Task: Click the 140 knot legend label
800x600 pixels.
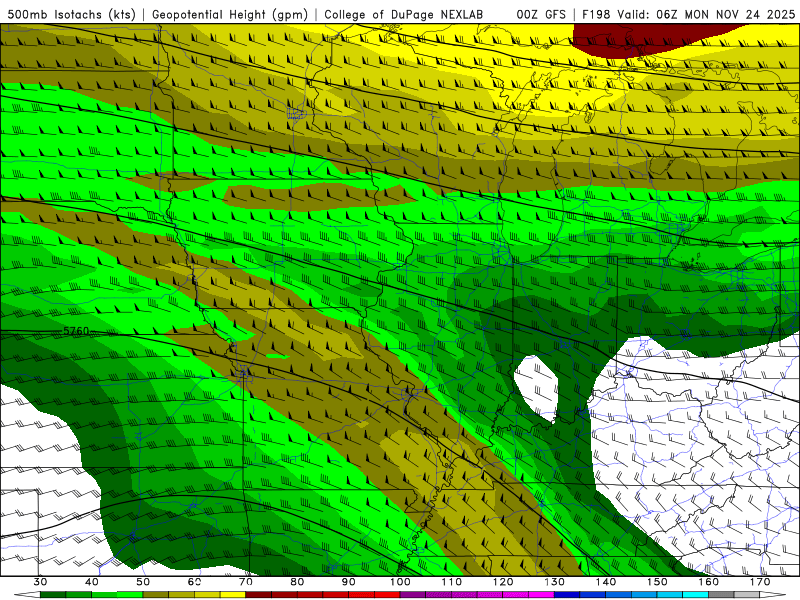Action: click(x=606, y=582)
